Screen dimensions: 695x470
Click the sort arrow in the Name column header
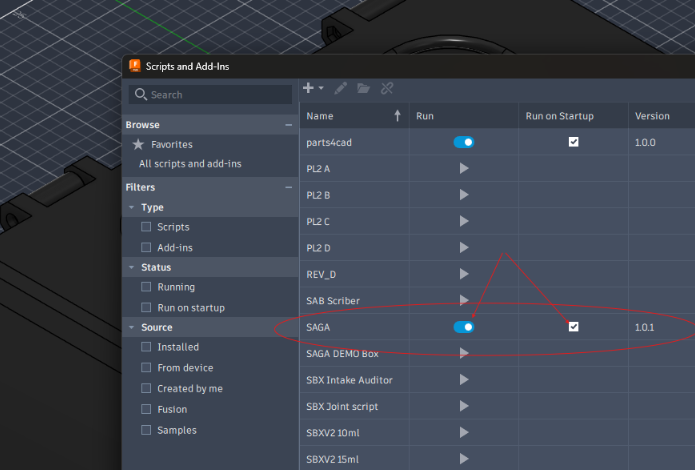point(397,116)
